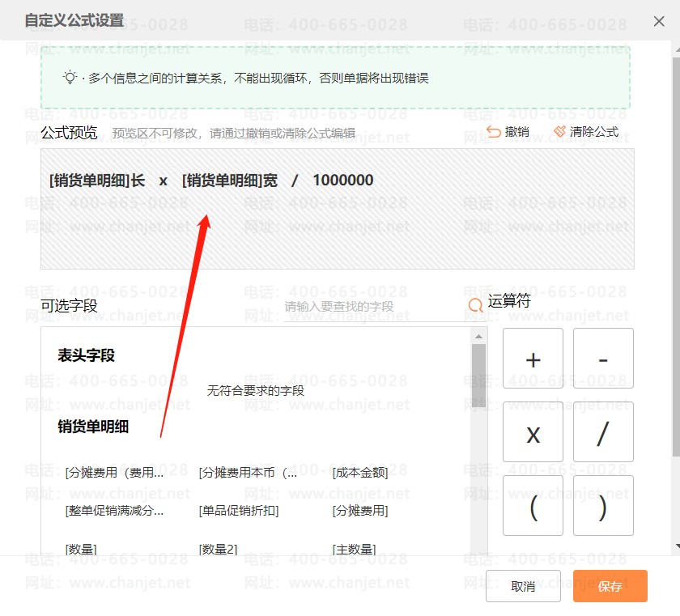Viewport: 680px width, 616px height.
Task: Insert the plus operator
Action: pyautogui.click(x=533, y=359)
